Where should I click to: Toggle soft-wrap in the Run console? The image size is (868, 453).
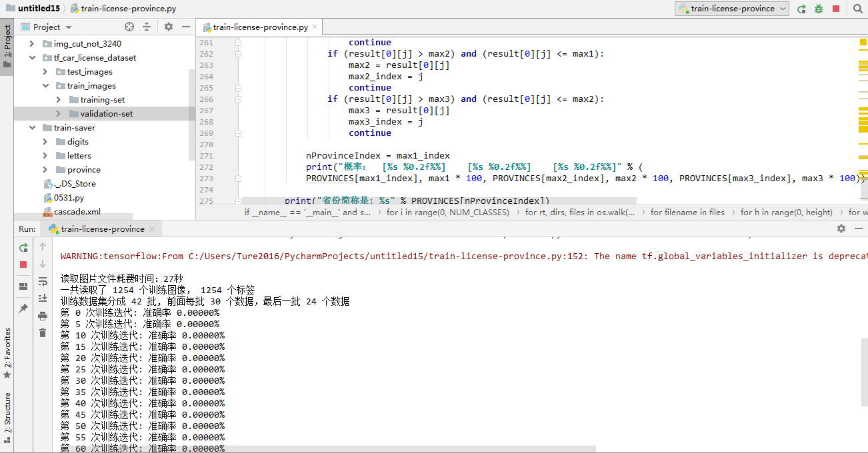click(43, 281)
